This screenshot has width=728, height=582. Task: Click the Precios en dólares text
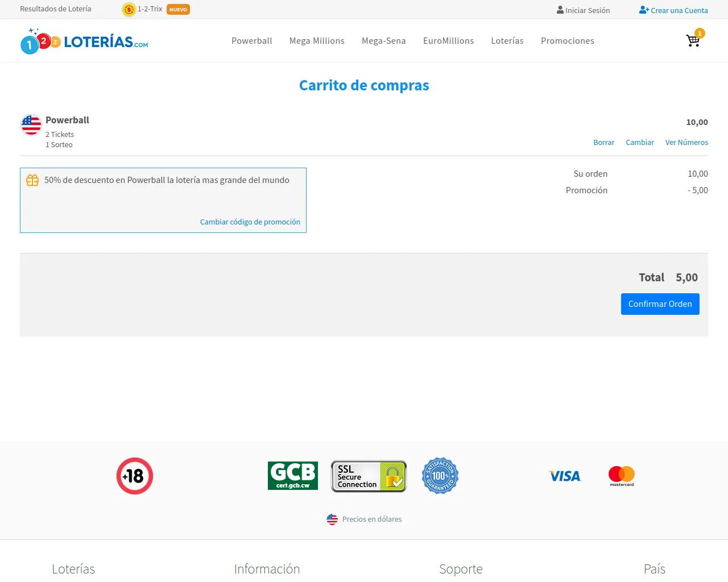tap(372, 519)
